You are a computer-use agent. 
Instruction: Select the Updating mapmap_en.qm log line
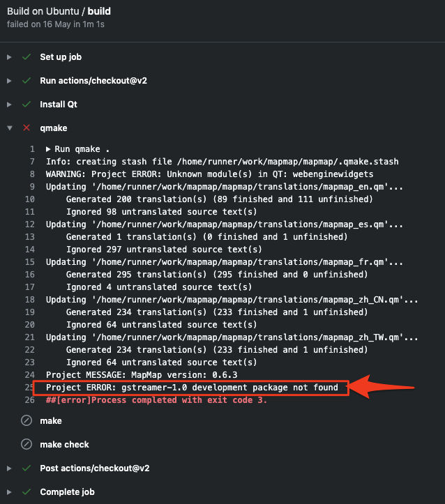[x=225, y=187]
